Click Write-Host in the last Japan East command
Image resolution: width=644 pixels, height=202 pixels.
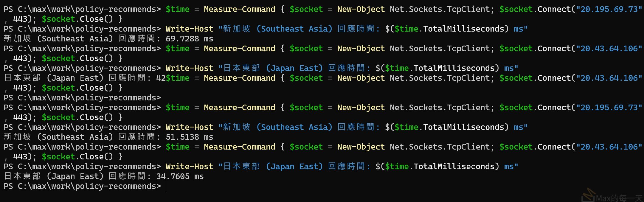click(x=189, y=167)
